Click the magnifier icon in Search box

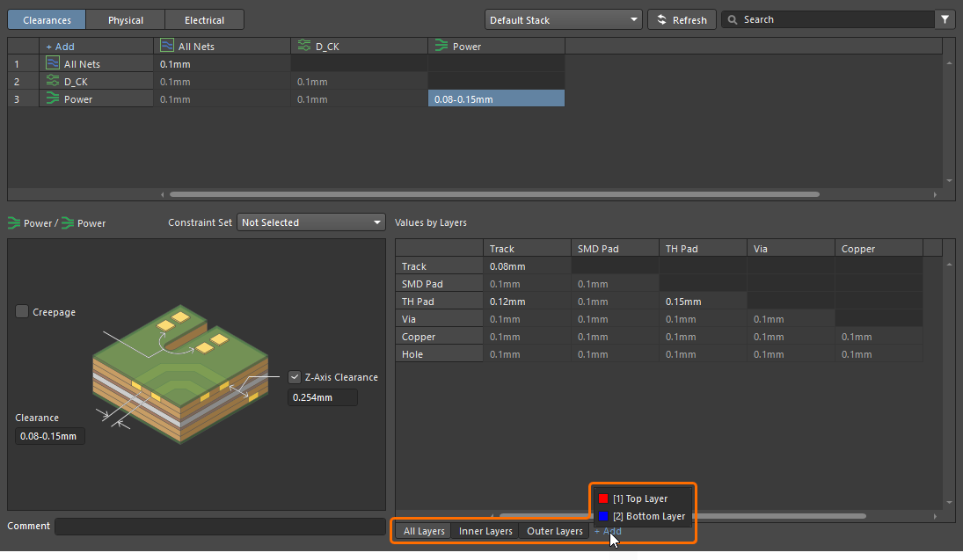point(733,19)
